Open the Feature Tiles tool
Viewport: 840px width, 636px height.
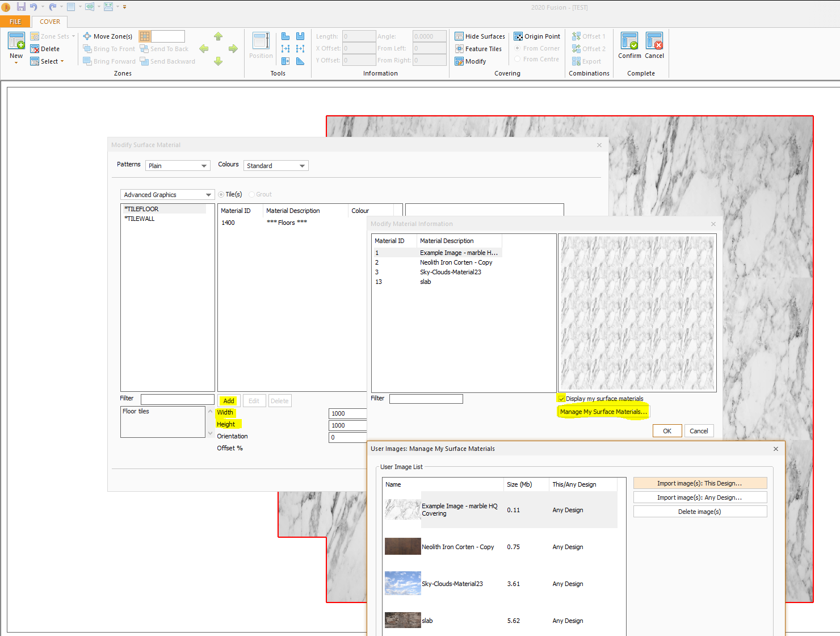click(478, 49)
